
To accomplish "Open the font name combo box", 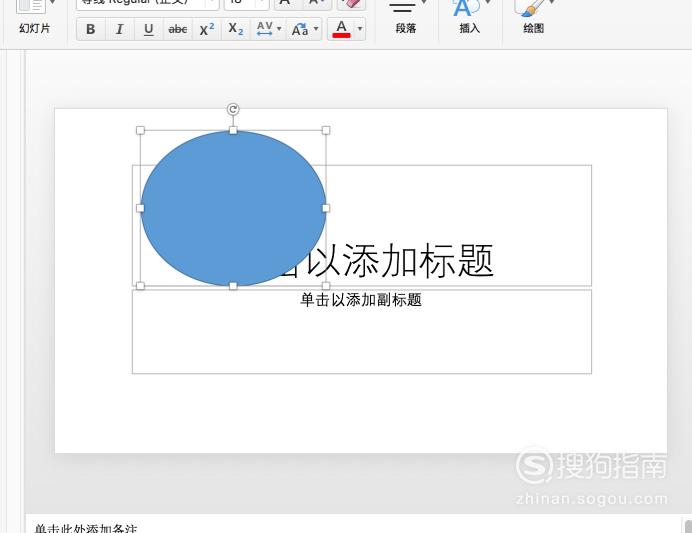I will (147, 4).
